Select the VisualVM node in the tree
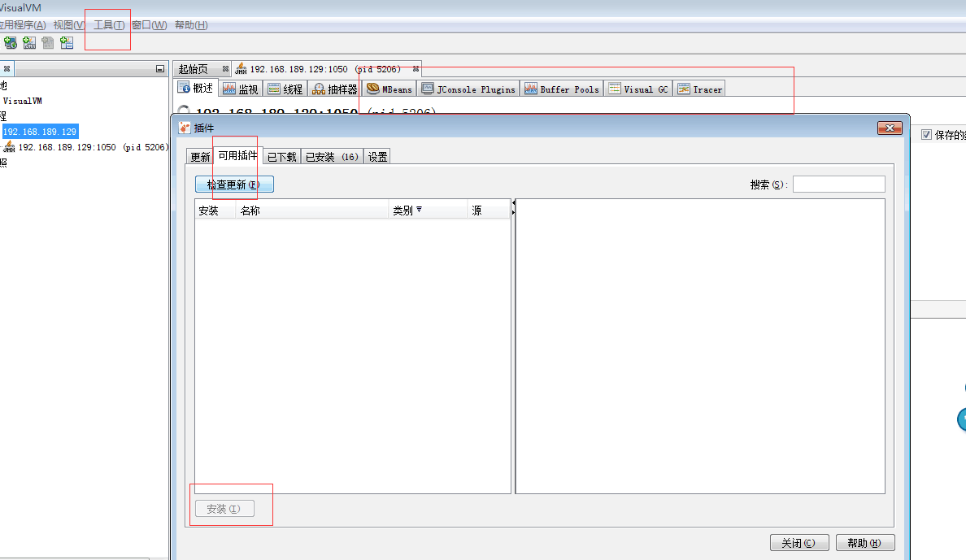 pos(22,101)
